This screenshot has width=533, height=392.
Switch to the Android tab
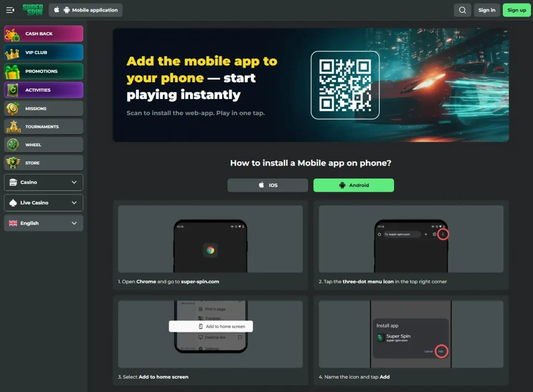[x=353, y=185]
